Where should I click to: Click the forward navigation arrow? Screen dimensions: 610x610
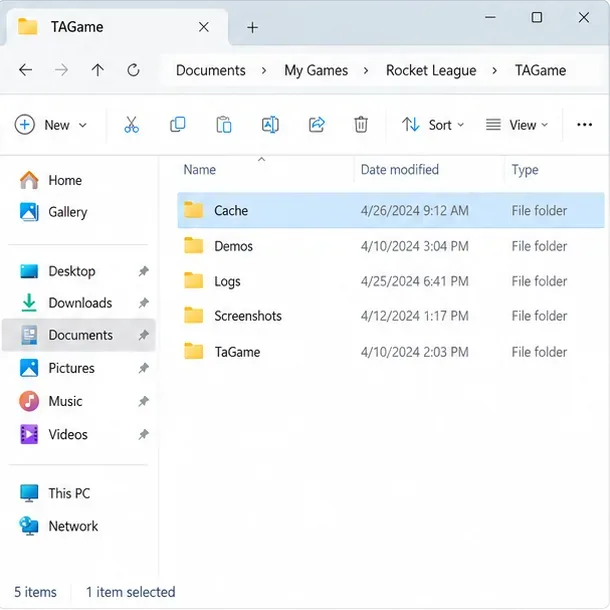pos(61,70)
